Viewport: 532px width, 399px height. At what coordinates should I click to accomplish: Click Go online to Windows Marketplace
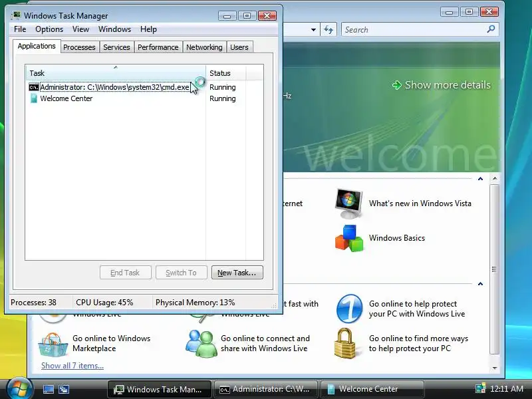point(111,343)
